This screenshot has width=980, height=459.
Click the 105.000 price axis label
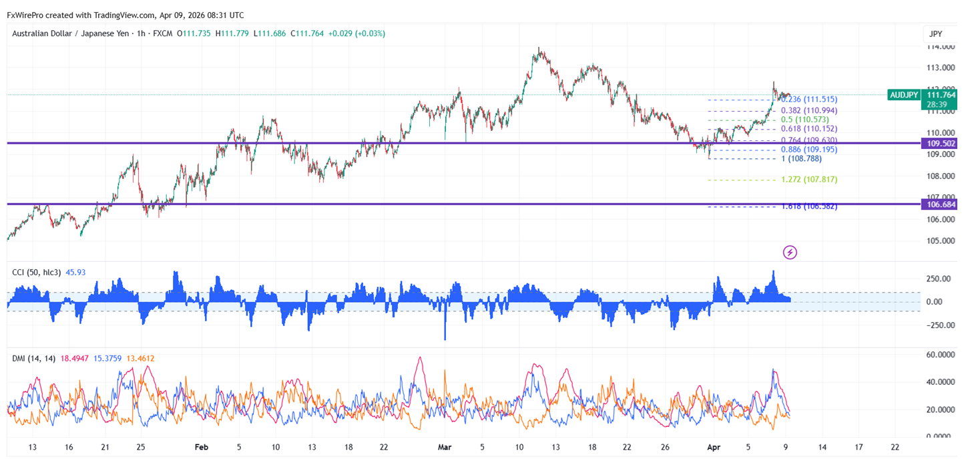[939, 241]
